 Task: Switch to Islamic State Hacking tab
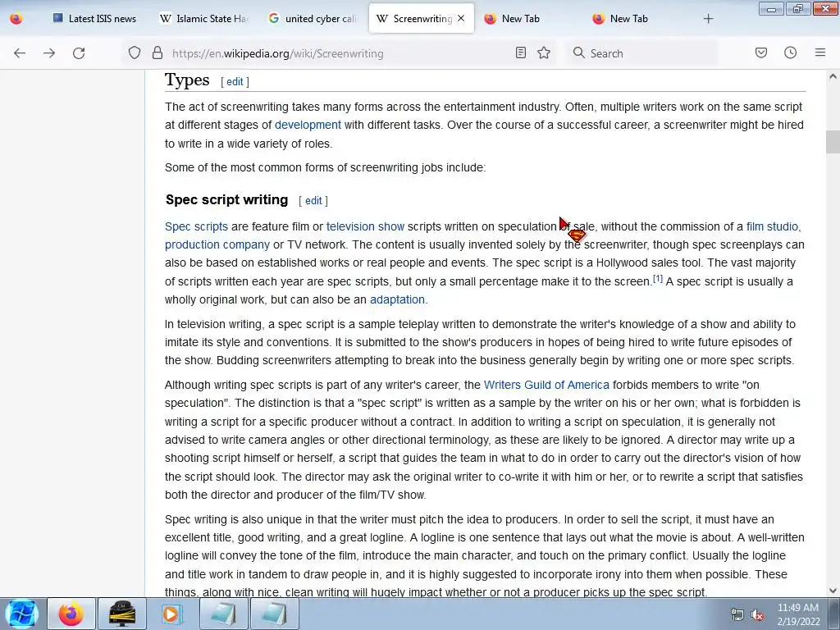pyautogui.click(x=203, y=19)
